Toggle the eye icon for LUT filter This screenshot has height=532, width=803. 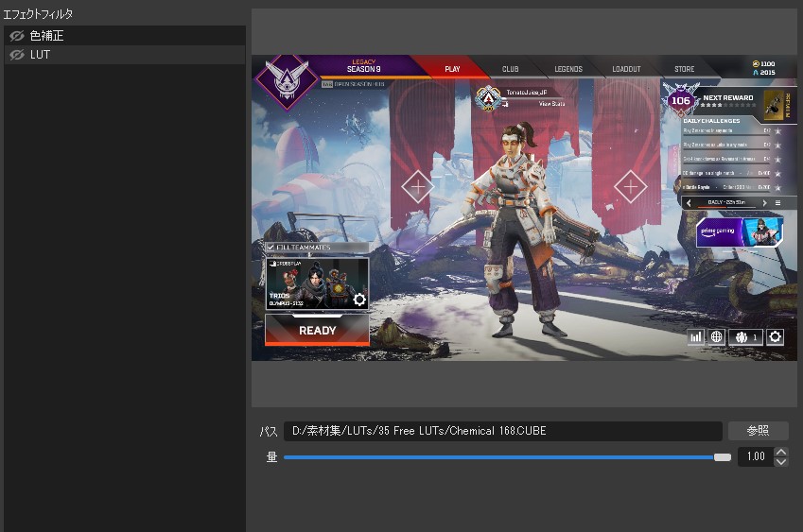16,55
